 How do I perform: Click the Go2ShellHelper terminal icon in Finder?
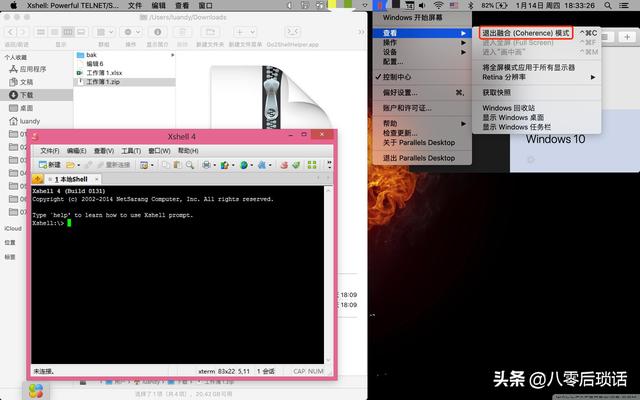tap(293, 32)
